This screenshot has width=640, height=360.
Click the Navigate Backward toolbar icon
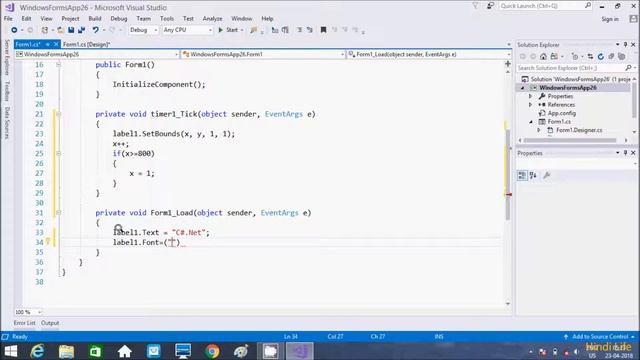pos(14,30)
